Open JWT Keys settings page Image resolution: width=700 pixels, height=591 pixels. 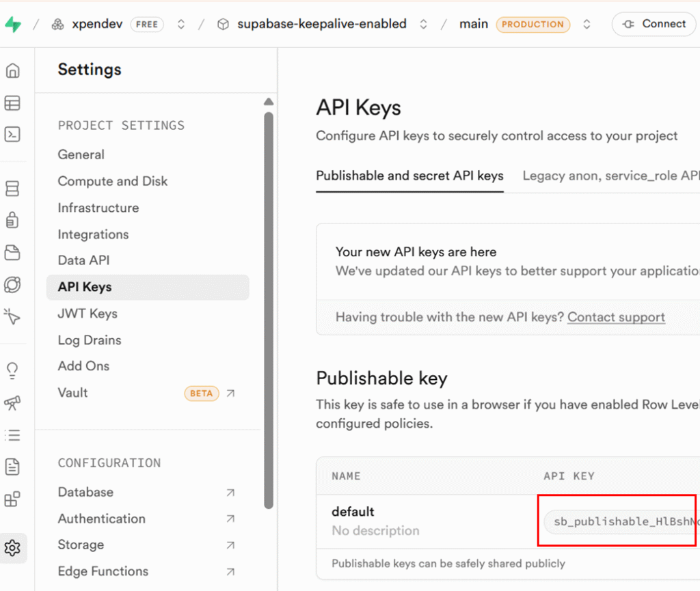(87, 314)
